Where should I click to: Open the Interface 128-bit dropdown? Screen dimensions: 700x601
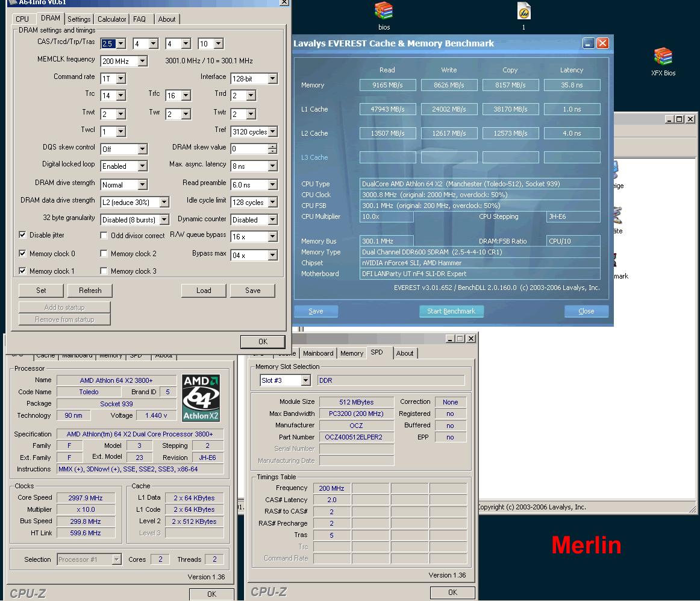click(272, 78)
